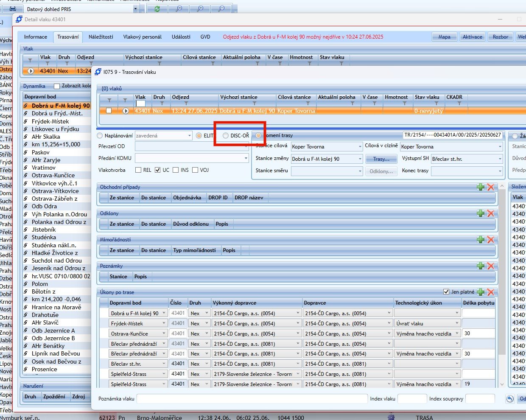
Task: Open the Stanice změny dropdown
Action: 360,159
